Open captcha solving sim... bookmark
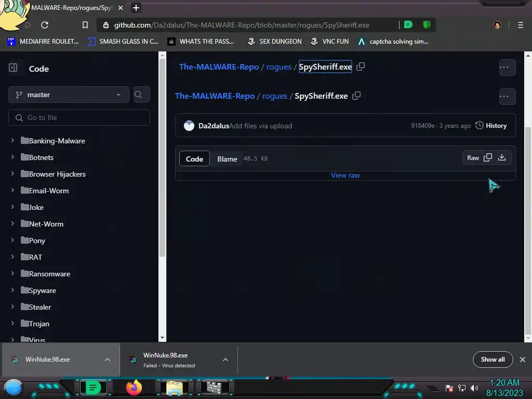The width and height of the screenshot is (532, 399). click(x=393, y=42)
